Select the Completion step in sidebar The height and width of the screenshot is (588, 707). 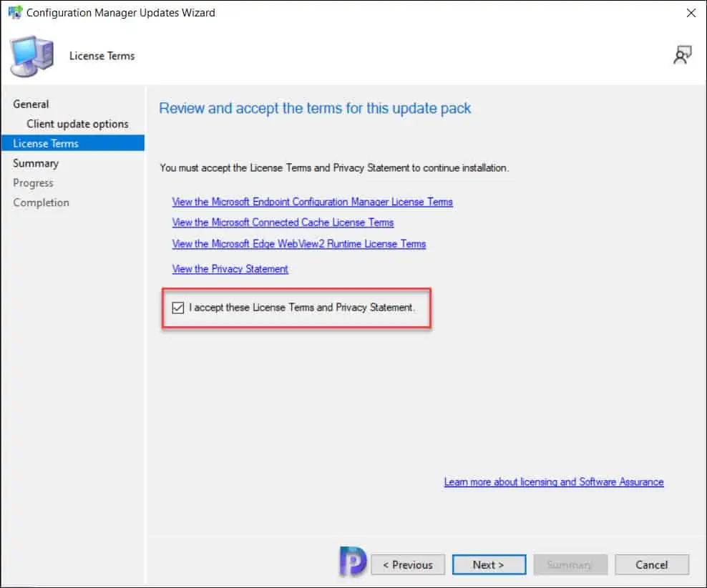(x=41, y=202)
